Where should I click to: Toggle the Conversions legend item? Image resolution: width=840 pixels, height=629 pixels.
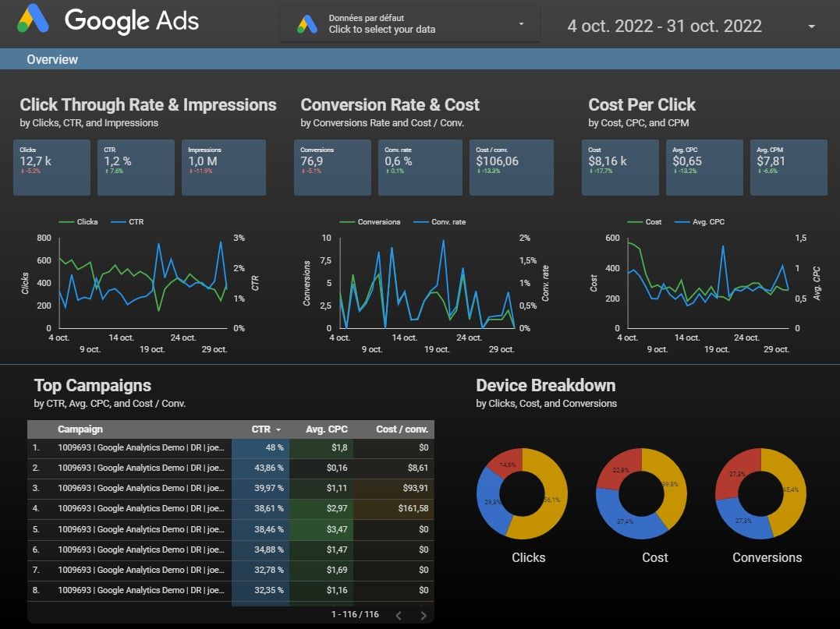(370, 221)
